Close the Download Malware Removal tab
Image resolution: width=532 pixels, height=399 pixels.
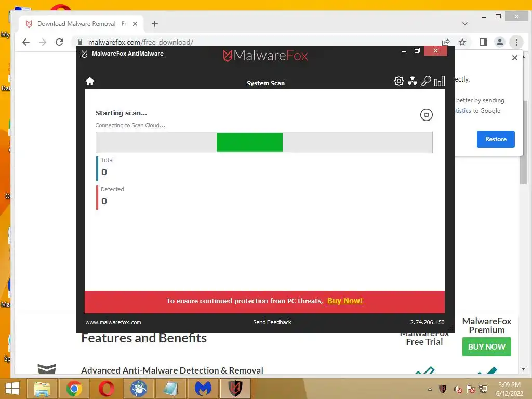pyautogui.click(x=135, y=24)
